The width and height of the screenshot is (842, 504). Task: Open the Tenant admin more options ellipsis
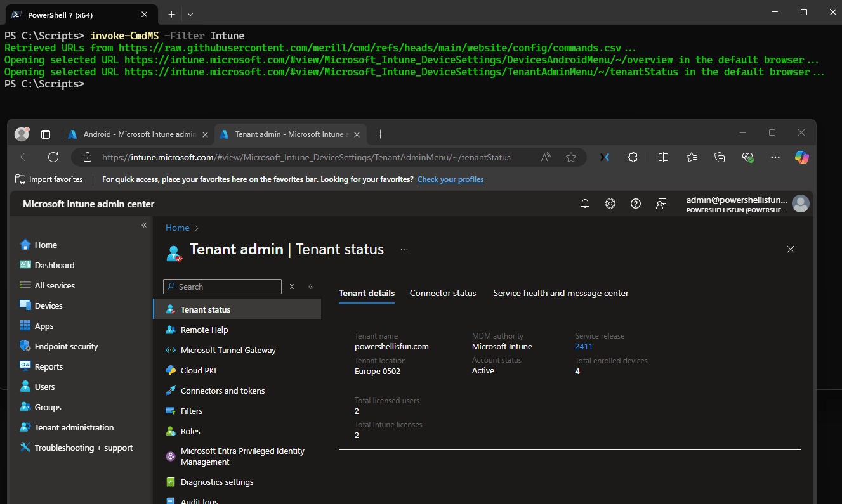[404, 249]
